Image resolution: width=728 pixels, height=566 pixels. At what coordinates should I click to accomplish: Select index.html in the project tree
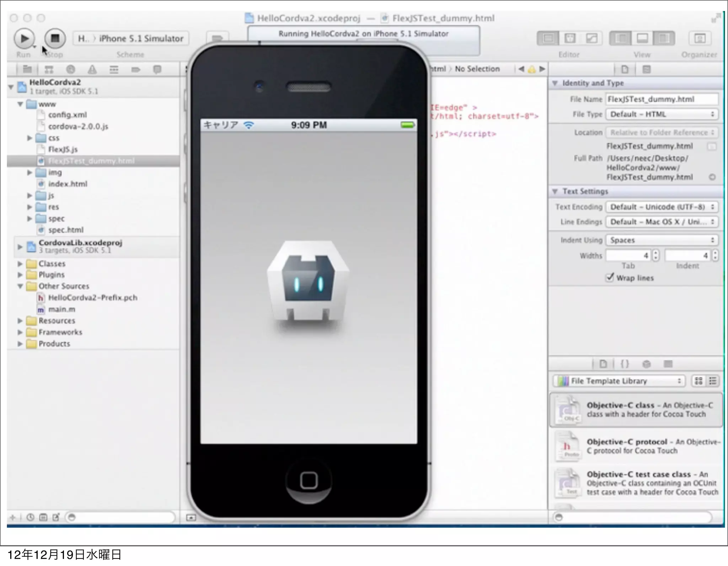pos(68,184)
